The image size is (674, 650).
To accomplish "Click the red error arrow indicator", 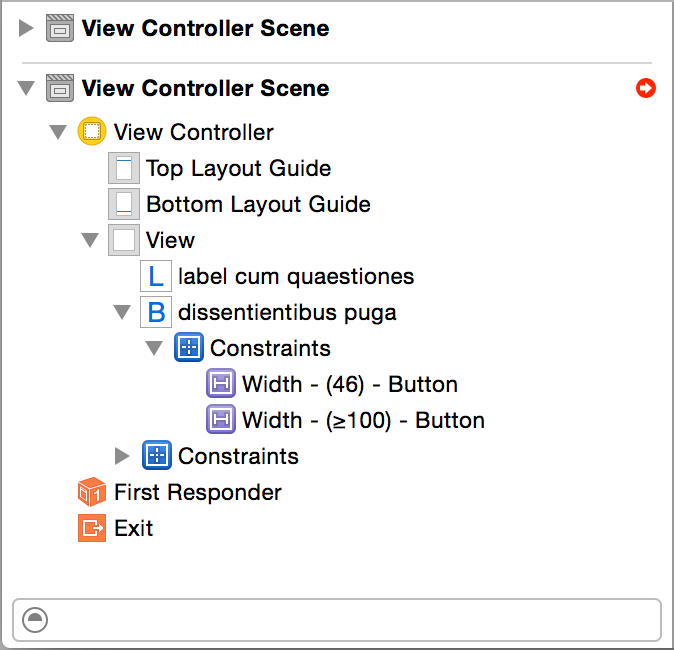I will 645,89.
